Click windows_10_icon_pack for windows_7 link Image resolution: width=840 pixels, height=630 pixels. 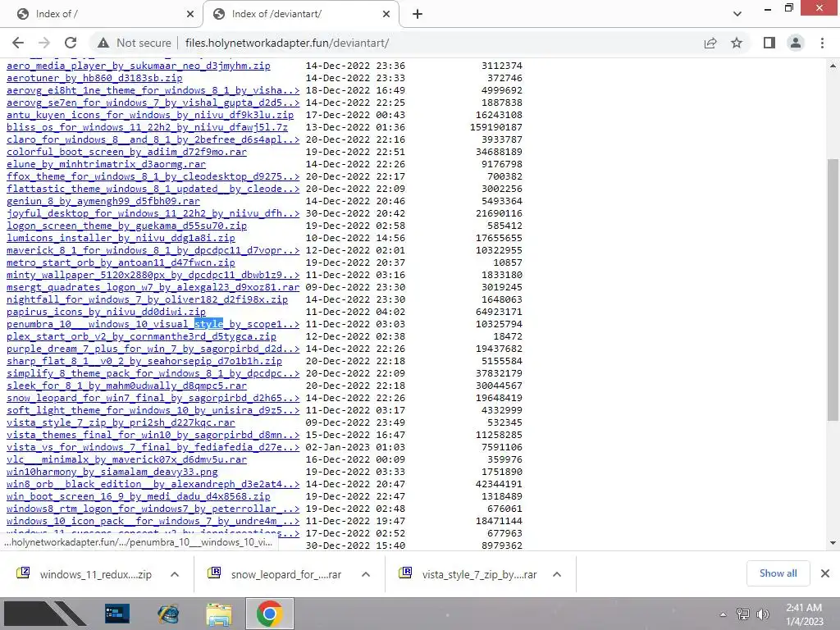click(x=153, y=522)
